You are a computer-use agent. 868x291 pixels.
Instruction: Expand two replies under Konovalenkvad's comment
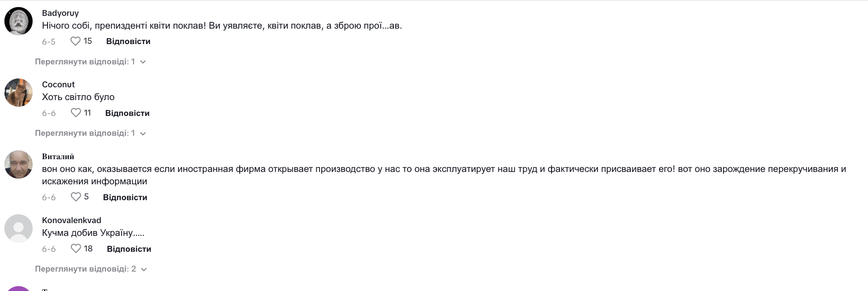point(91,269)
